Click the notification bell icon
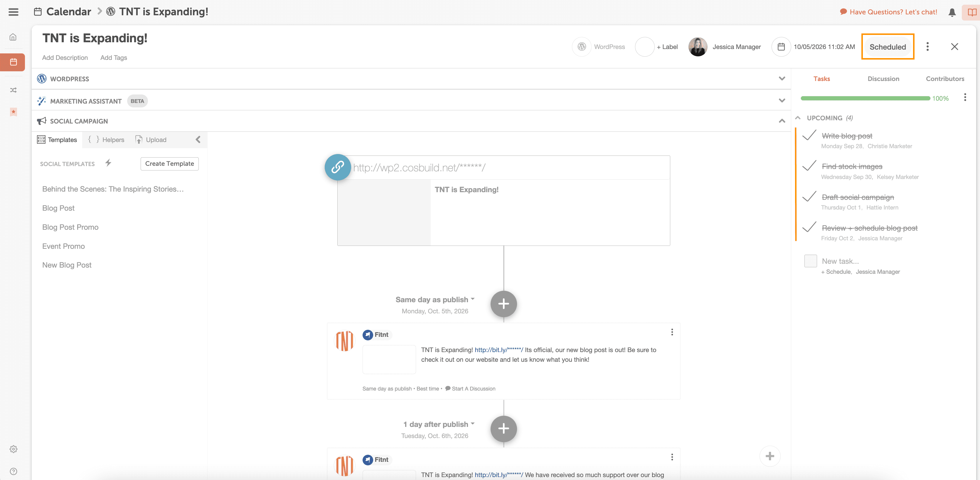This screenshot has height=480, width=980. click(x=952, y=12)
